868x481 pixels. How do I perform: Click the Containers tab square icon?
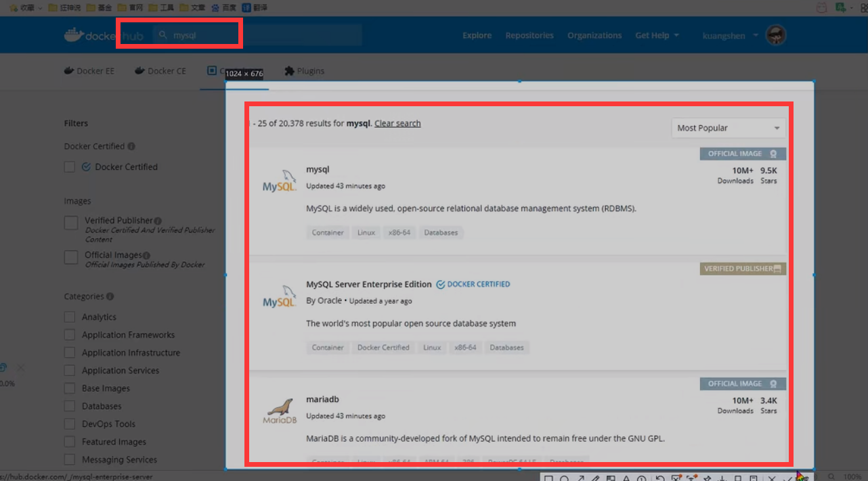pos(212,70)
